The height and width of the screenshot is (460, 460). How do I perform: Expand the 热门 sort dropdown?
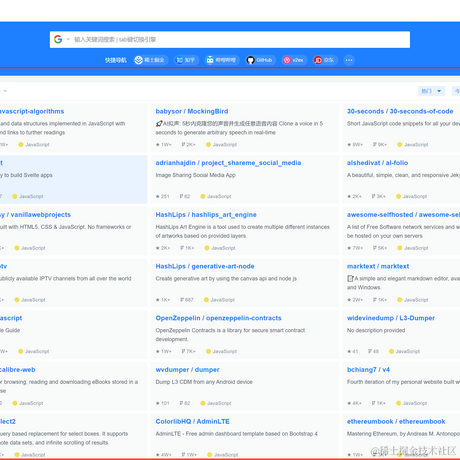(431, 91)
